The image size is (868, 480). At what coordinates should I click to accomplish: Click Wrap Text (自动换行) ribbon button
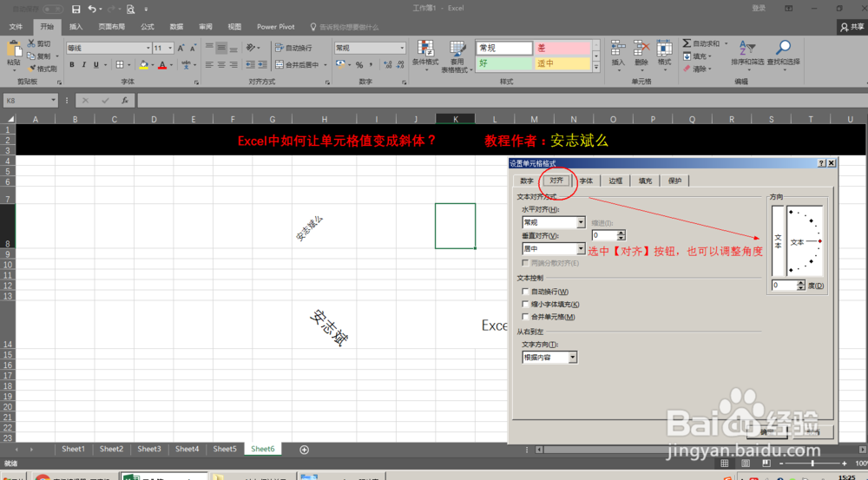click(293, 48)
